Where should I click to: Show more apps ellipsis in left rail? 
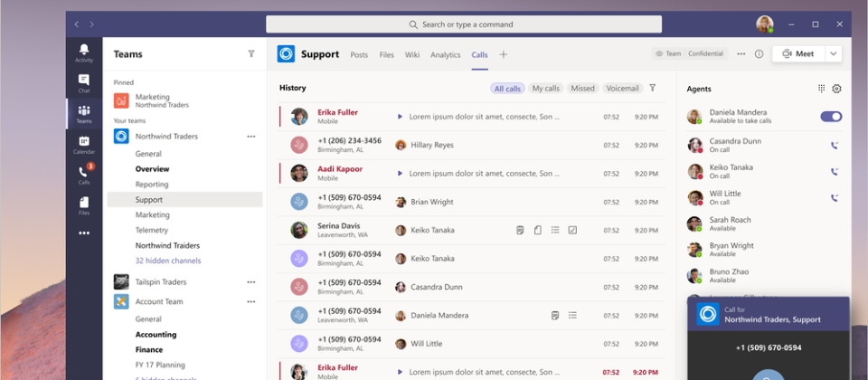click(x=84, y=233)
